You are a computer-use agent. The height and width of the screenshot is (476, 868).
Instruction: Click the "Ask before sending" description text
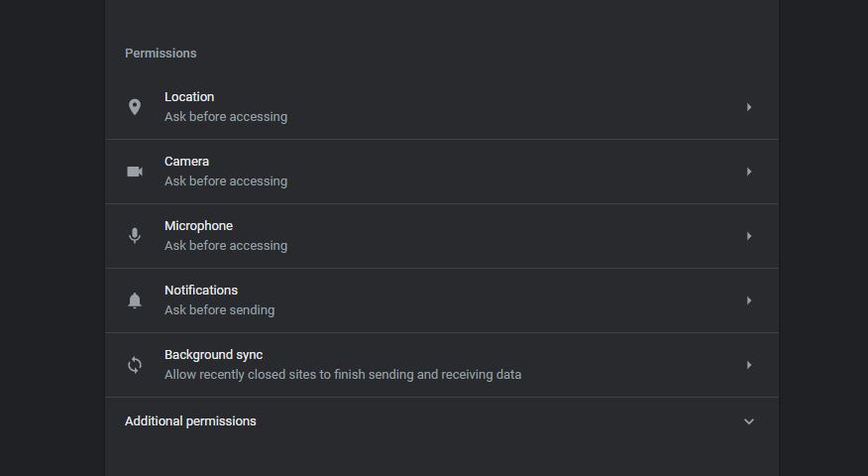pos(219,310)
